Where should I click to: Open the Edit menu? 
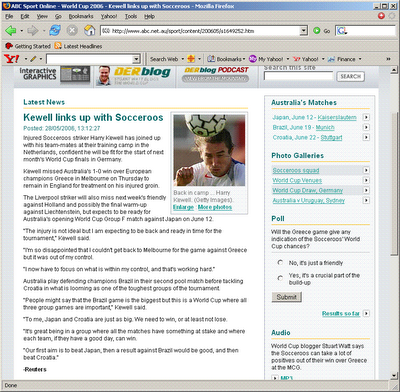(25, 16)
